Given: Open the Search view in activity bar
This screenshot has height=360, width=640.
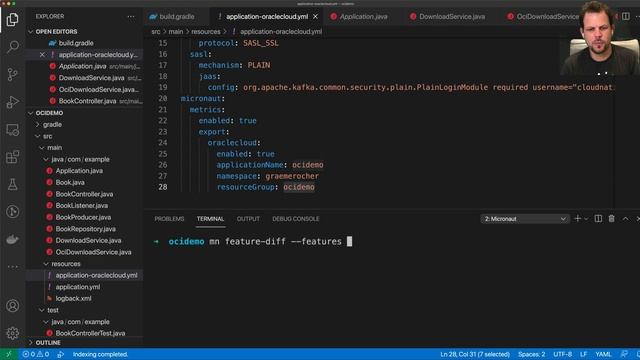Looking at the screenshot, I should pyautogui.click(x=12, y=47).
